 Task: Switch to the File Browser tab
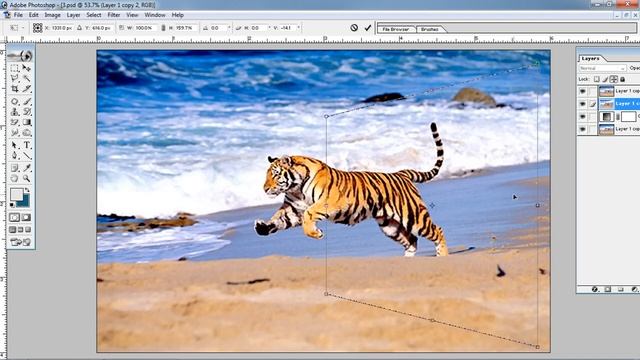396,29
